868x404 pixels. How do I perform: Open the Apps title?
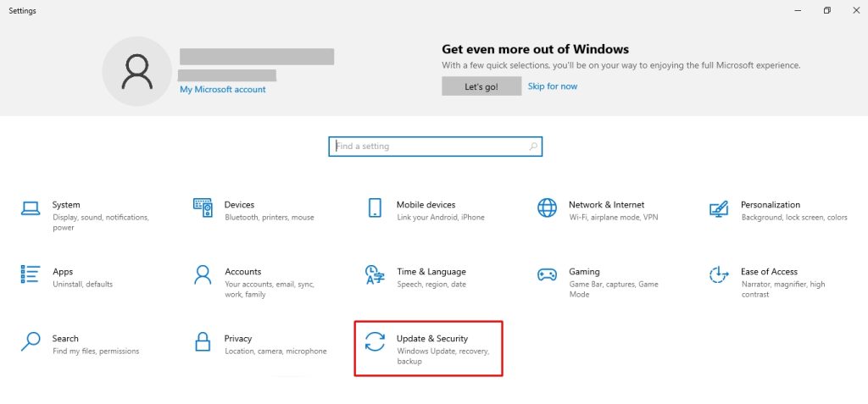coord(63,272)
